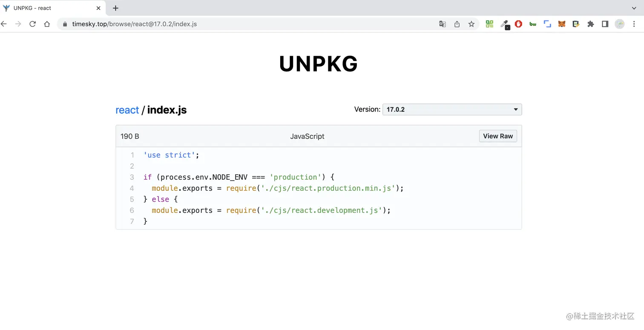This screenshot has width=644, height=330.
Task: View site info via the lock icon
Action: pos(65,24)
